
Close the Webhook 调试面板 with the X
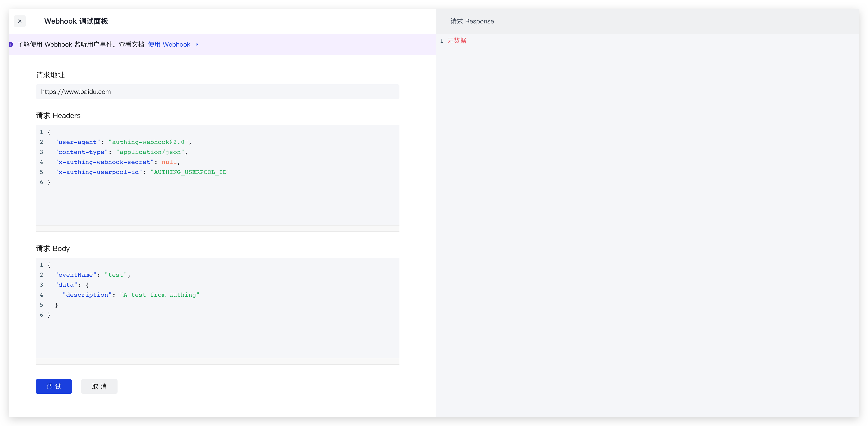[x=20, y=21]
